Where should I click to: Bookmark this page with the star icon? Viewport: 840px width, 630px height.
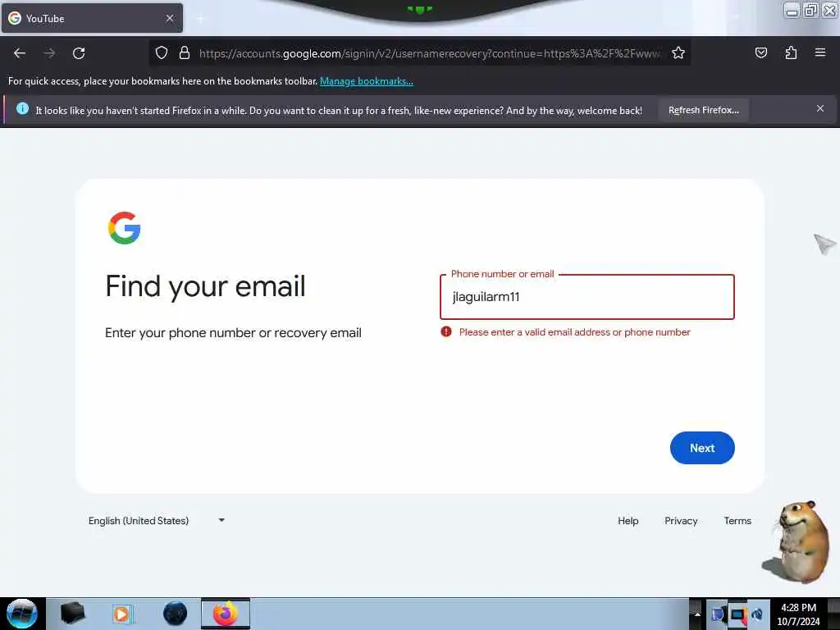[x=678, y=53]
